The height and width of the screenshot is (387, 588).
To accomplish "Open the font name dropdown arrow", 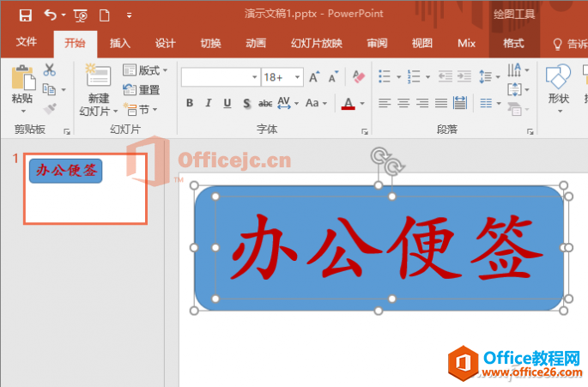I will click(255, 77).
